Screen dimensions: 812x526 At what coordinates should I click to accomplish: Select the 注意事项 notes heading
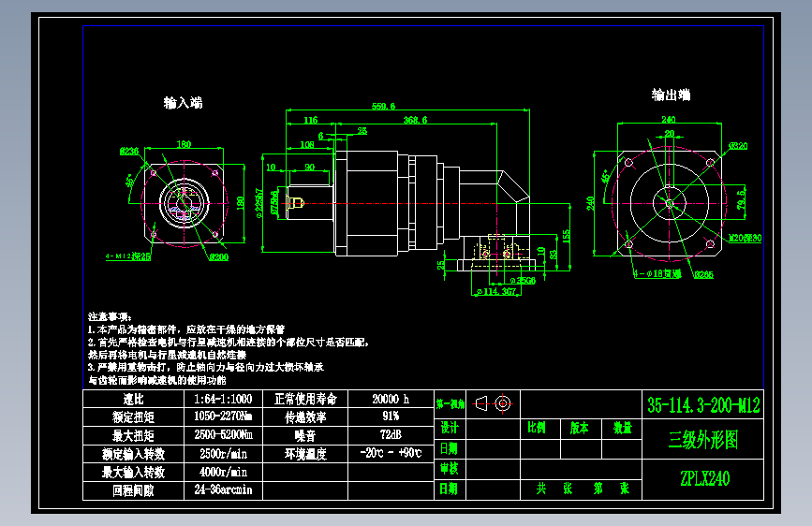(110, 317)
